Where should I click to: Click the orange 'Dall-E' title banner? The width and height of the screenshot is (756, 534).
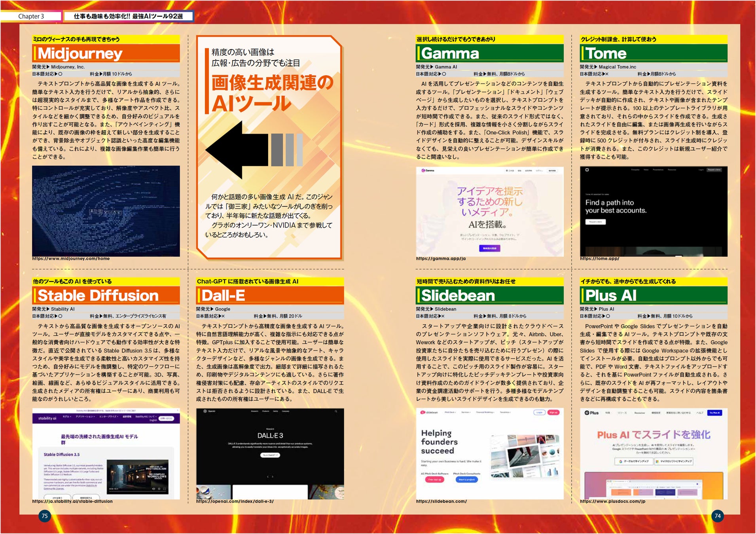[x=270, y=295]
